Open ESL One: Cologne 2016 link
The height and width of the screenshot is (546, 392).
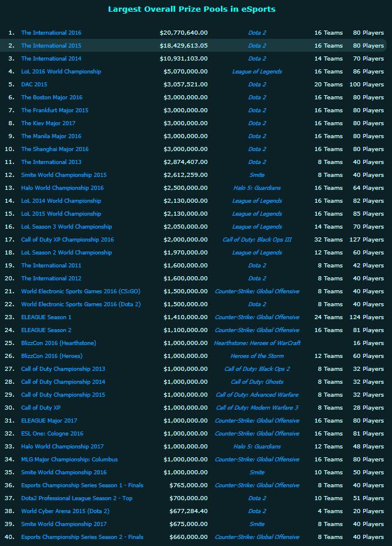pyautogui.click(x=52, y=433)
